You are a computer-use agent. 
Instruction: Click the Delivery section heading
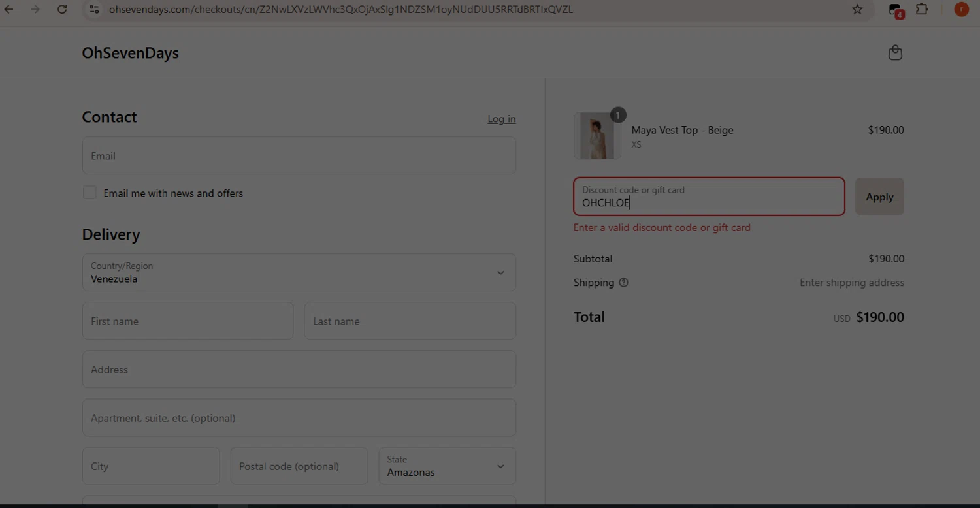(x=111, y=234)
